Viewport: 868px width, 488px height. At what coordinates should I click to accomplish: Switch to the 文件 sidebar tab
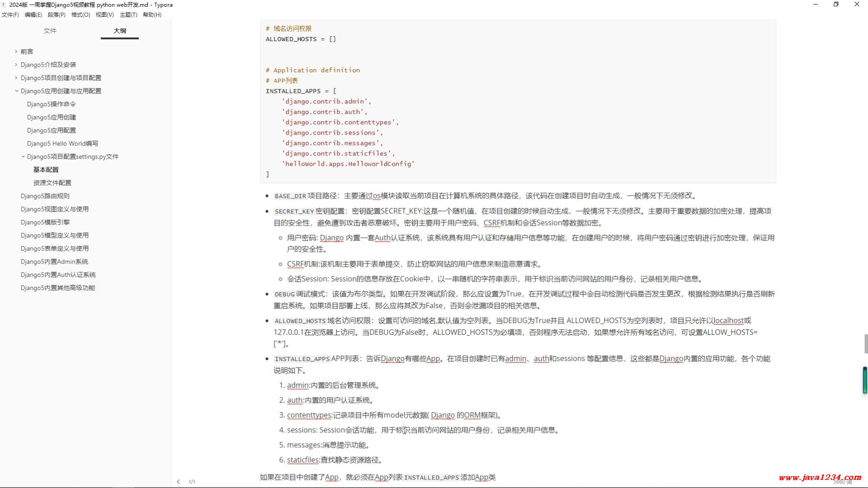[x=50, y=31]
